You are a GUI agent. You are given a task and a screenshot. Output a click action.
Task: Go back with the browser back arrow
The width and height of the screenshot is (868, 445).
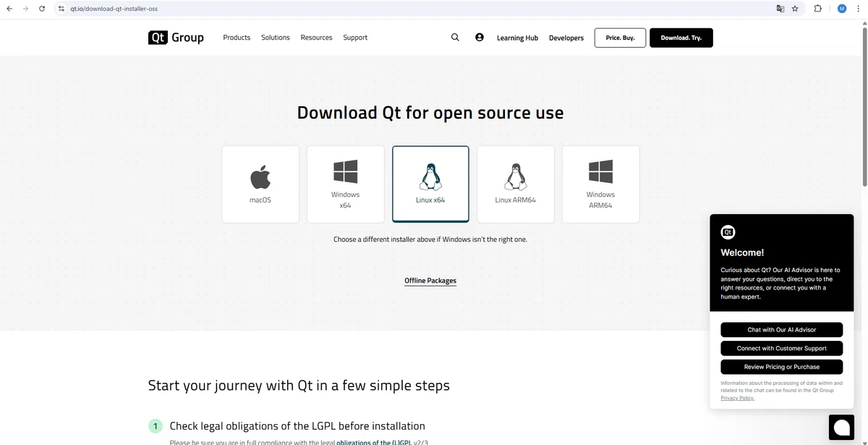tap(9, 9)
